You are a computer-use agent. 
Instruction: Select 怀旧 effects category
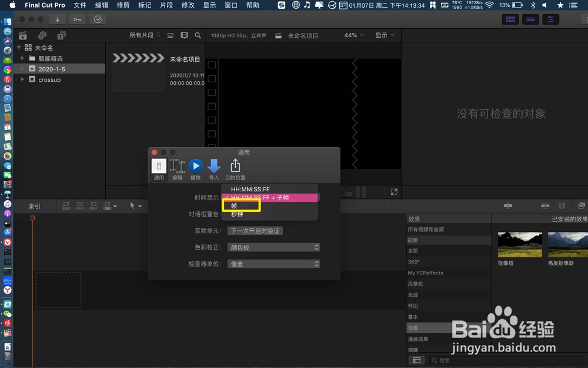click(x=449, y=306)
